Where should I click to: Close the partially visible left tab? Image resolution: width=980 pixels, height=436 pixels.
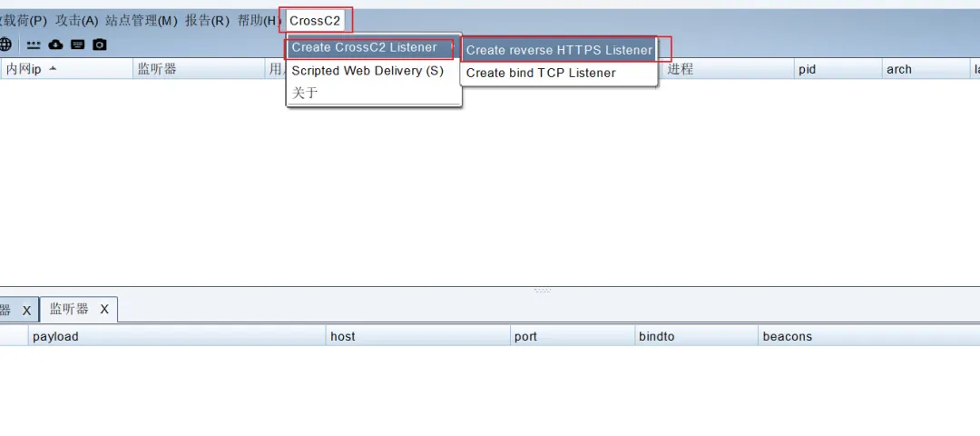[27, 311]
